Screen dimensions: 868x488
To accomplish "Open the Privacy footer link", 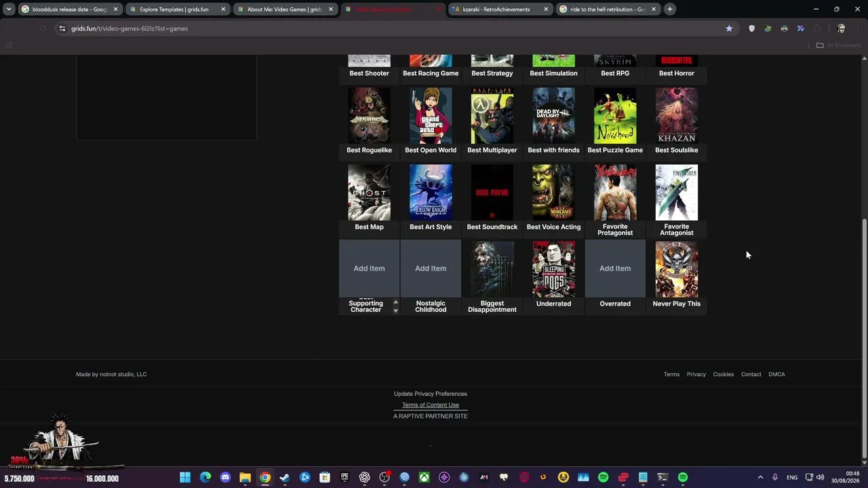I will coord(696,374).
